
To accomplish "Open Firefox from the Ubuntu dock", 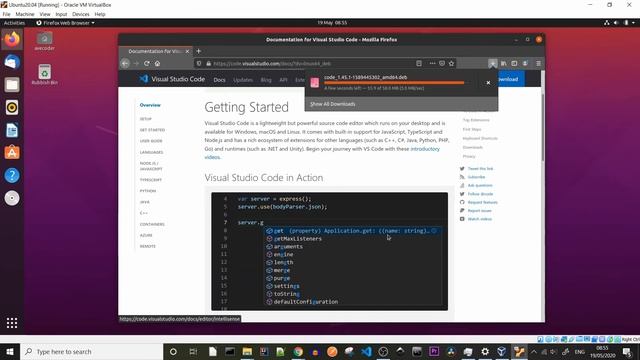I will click(x=12, y=40).
